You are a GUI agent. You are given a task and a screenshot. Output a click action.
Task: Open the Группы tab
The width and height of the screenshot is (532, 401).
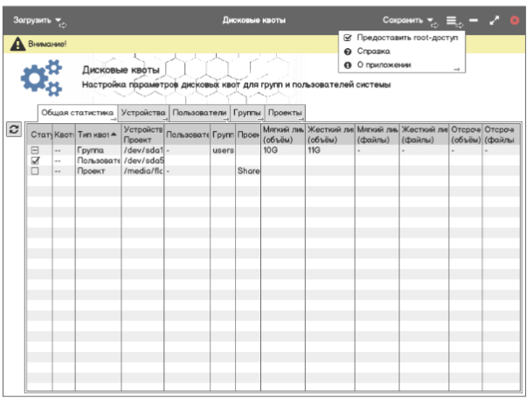click(x=246, y=114)
